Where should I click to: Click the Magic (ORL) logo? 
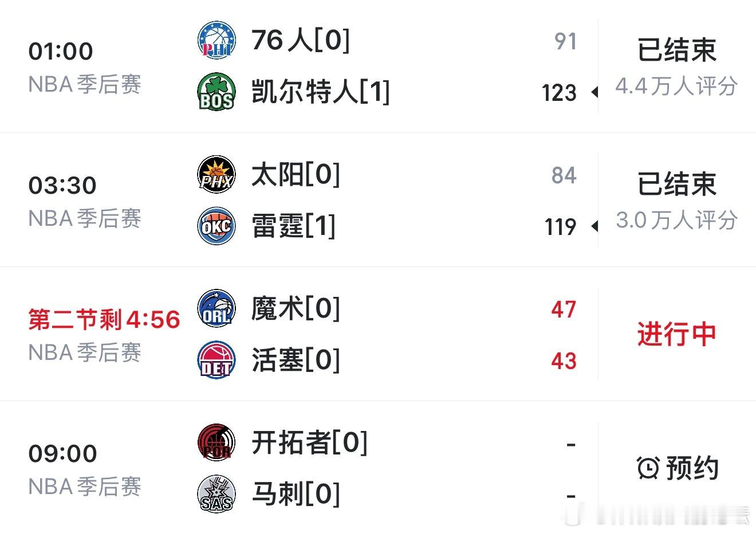[216, 309]
